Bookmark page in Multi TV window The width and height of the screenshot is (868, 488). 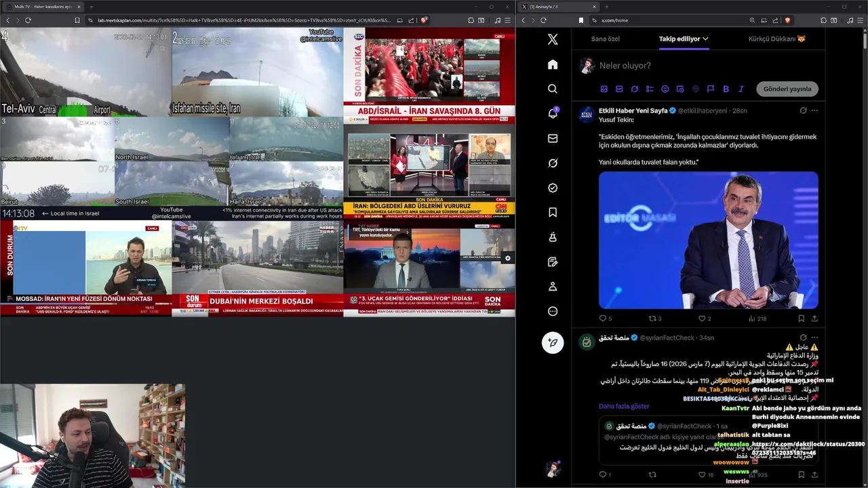coord(77,20)
